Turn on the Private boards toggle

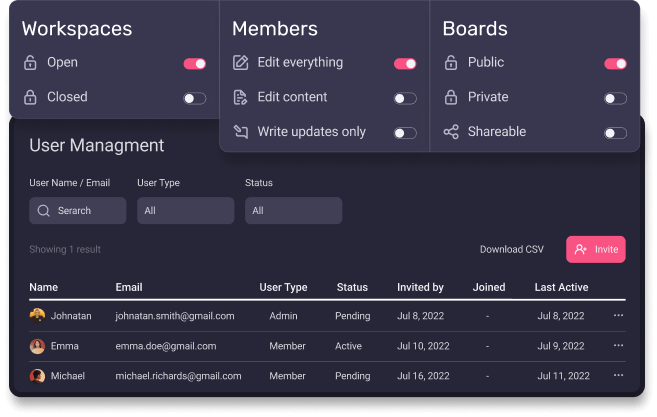tap(615, 98)
